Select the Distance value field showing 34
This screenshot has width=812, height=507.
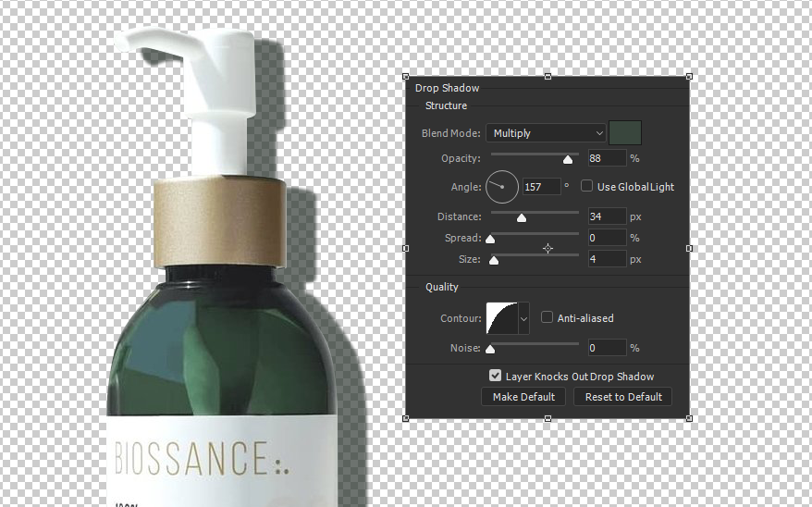tap(607, 216)
